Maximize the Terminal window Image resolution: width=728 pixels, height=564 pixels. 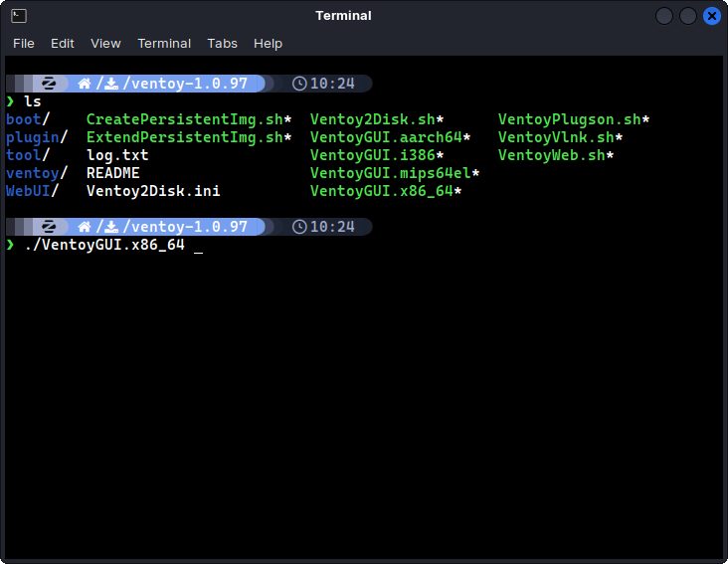pyautogui.click(x=688, y=16)
